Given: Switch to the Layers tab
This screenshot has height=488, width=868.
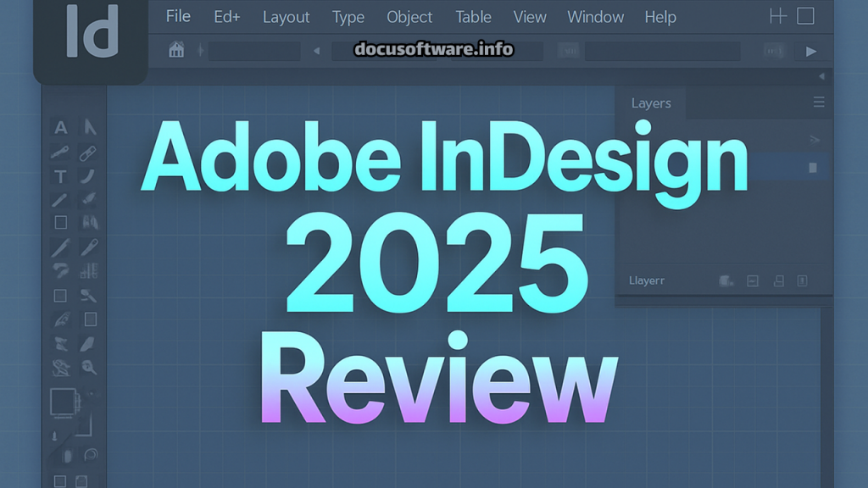Looking at the screenshot, I should point(651,103).
